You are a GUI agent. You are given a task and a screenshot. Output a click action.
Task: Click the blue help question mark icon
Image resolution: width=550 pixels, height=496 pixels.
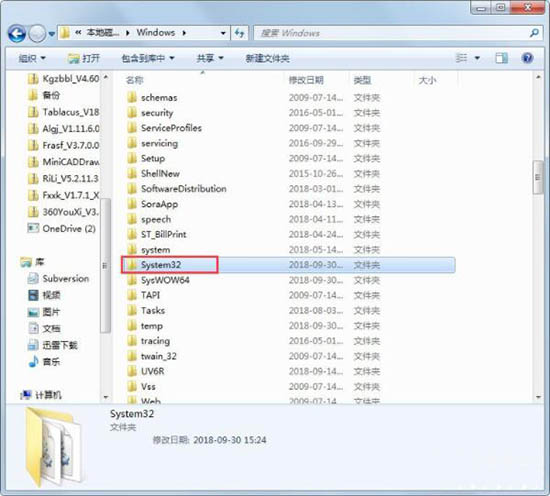pyautogui.click(x=527, y=58)
